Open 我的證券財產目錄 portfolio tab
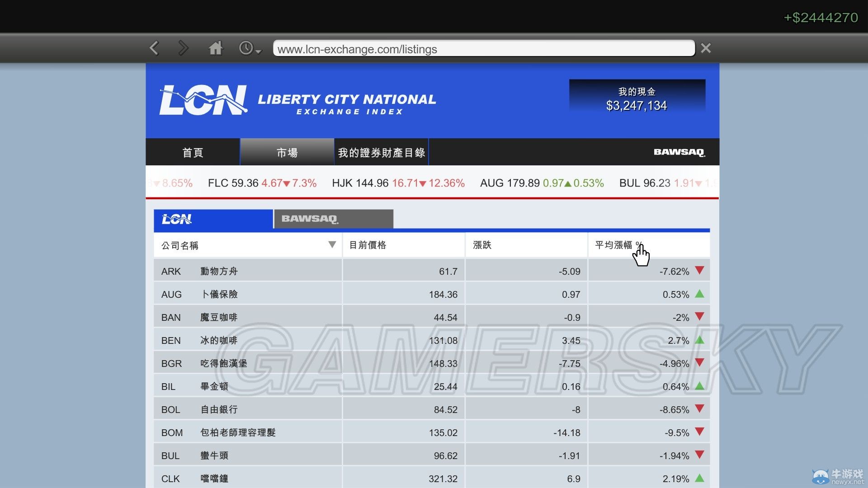This screenshot has height=488, width=868. coord(381,153)
